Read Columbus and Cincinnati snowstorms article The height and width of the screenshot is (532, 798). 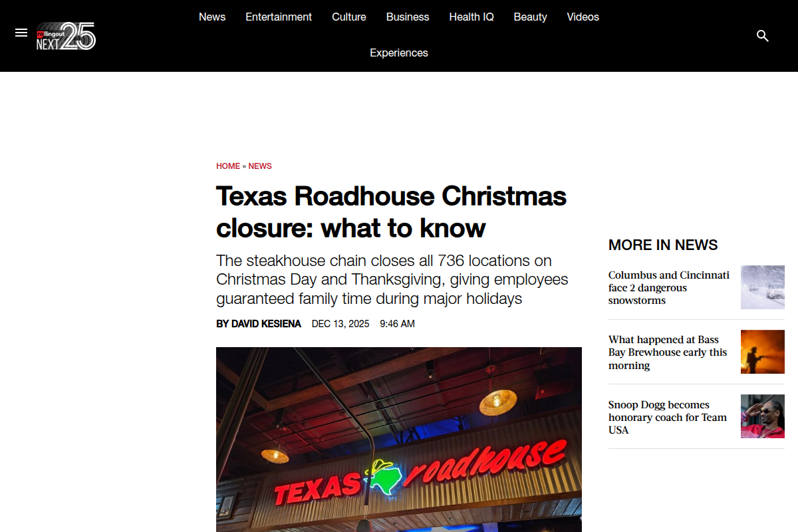pyautogui.click(x=669, y=287)
